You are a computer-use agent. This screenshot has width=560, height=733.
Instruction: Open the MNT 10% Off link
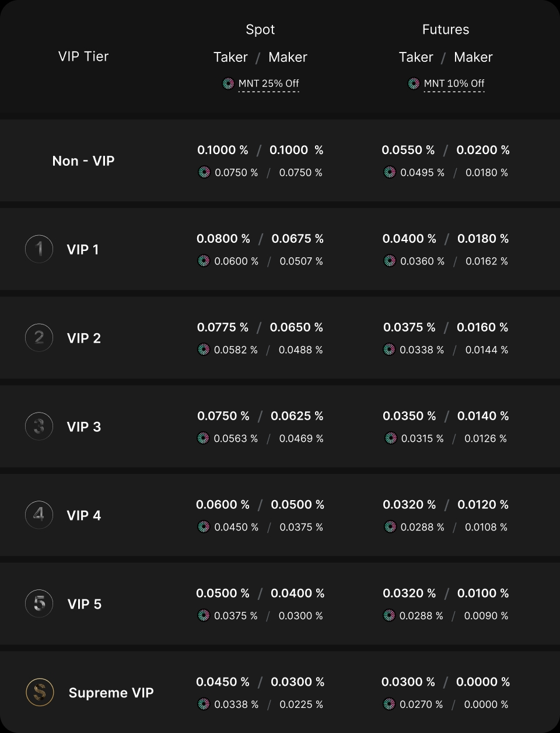click(454, 83)
